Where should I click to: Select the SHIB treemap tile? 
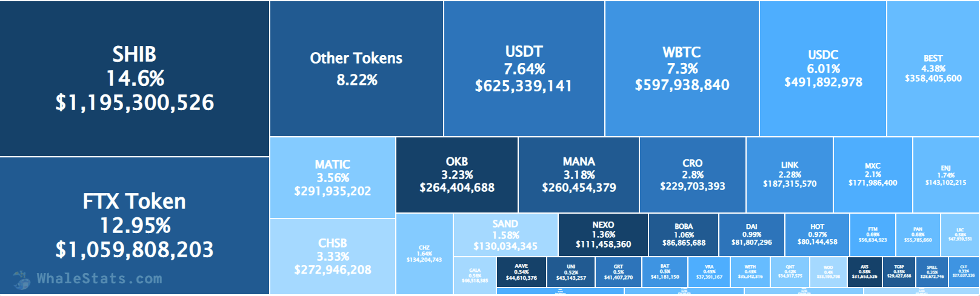coord(135,79)
